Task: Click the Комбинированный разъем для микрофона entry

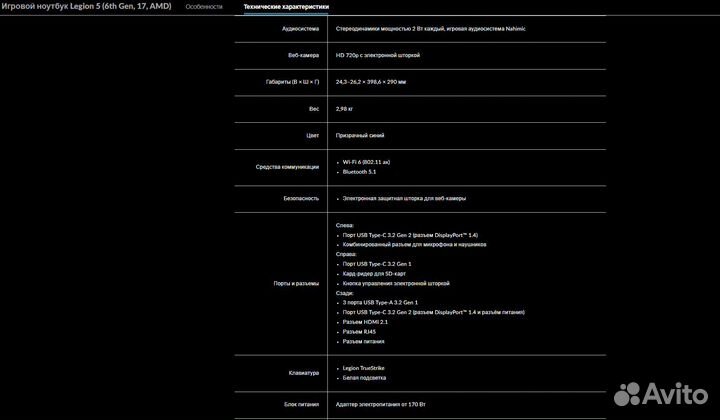Action: tap(414, 245)
